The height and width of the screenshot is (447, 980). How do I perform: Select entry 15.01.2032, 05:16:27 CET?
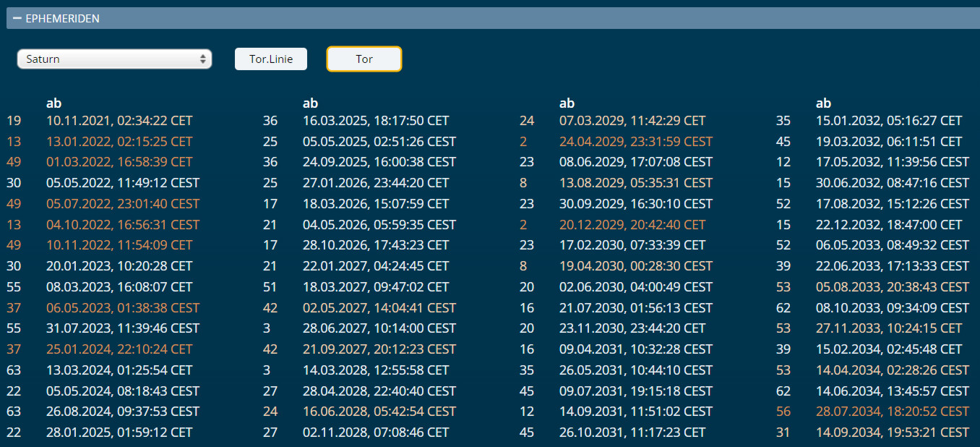(x=889, y=121)
